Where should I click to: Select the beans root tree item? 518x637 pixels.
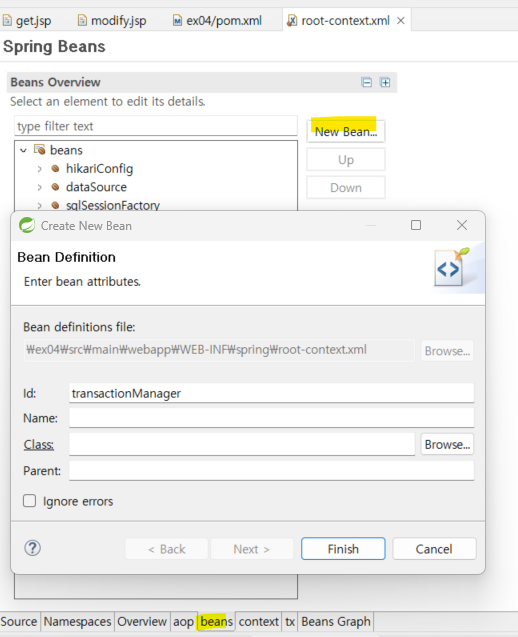coord(66,150)
